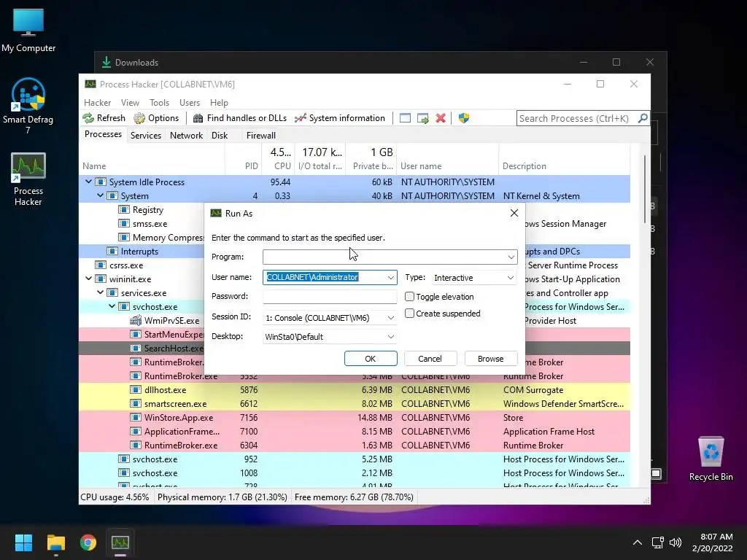This screenshot has width=747, height=560.
Task: Click the Password input field
Action: tap(330, 296)
